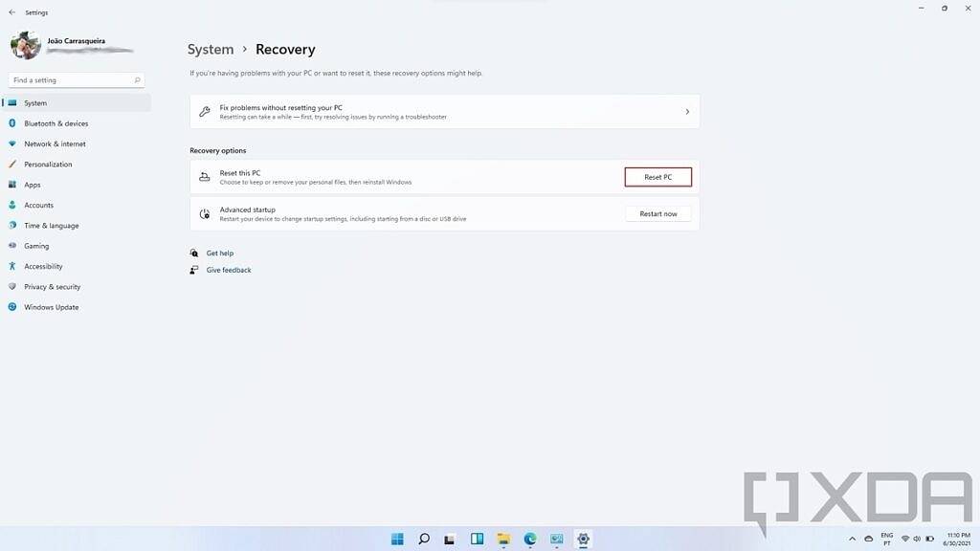Screen dimensions: 980x551
Task: Open the navigation back arrow
Action: [x=11, y=12]
